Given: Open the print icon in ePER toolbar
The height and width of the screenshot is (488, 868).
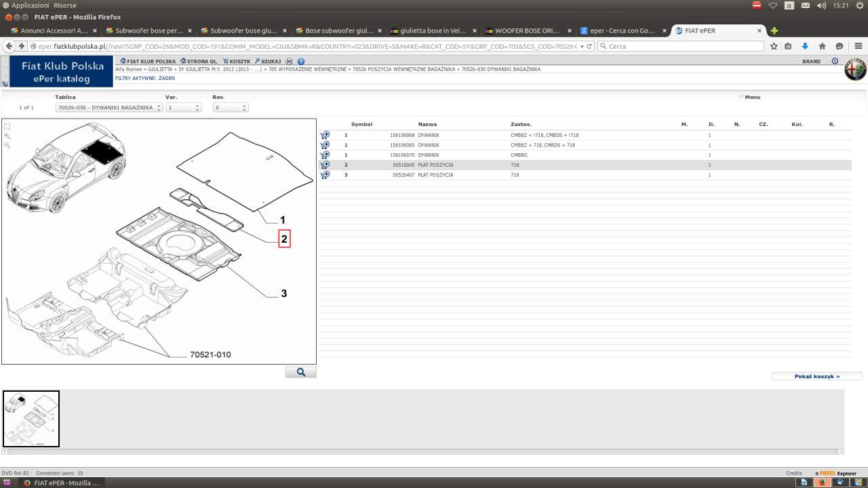Looking at the screenshot, I should point(290,61).
